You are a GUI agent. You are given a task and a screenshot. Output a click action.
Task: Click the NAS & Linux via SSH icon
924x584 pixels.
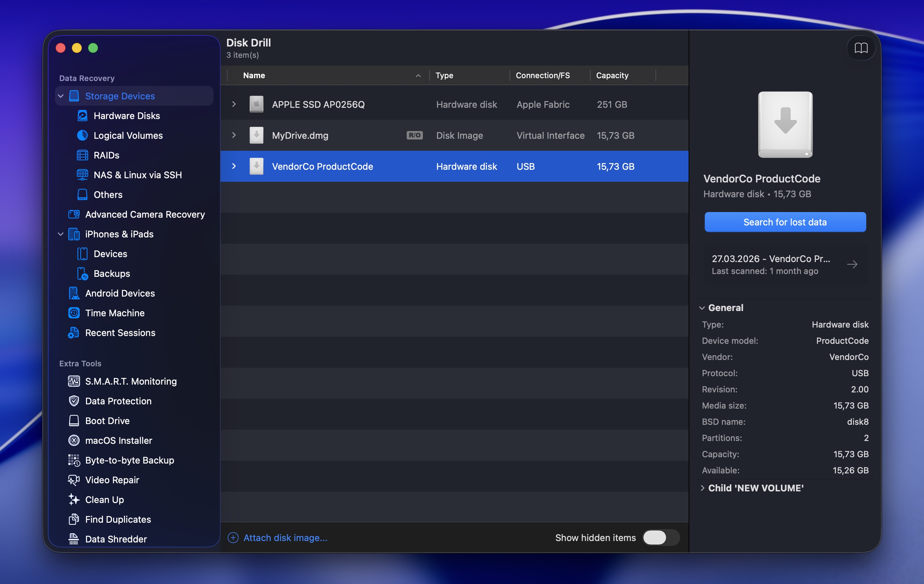[82, 175]
